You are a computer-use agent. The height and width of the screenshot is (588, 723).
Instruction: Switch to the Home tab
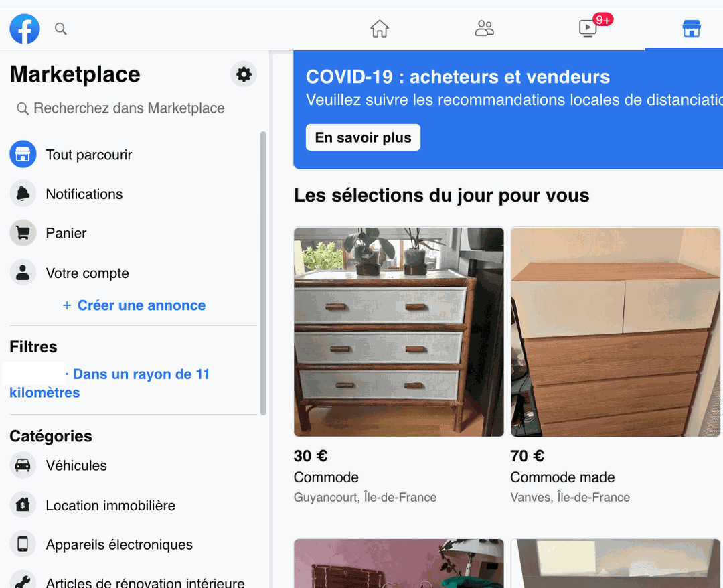(x=379, y=29)
